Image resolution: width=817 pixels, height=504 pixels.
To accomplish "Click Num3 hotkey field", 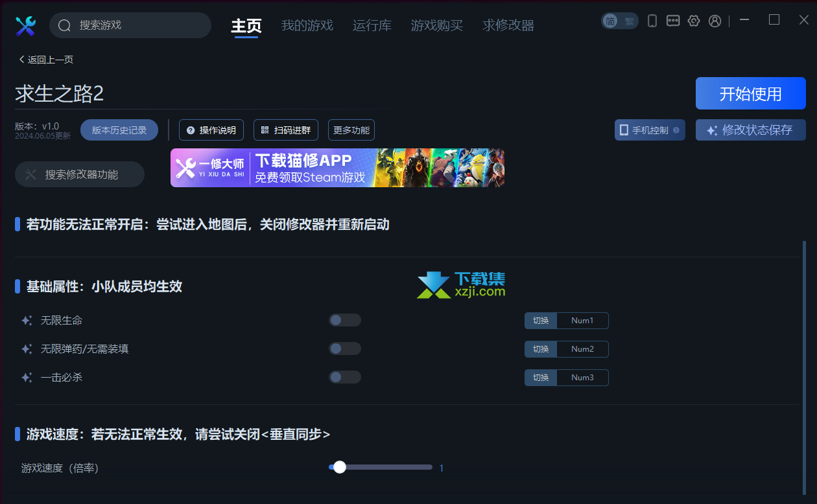I will (582, 378).
